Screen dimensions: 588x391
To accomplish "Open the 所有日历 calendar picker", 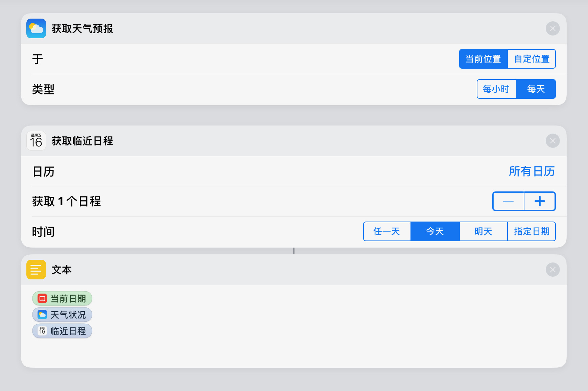I will click(x=532, y=171).
